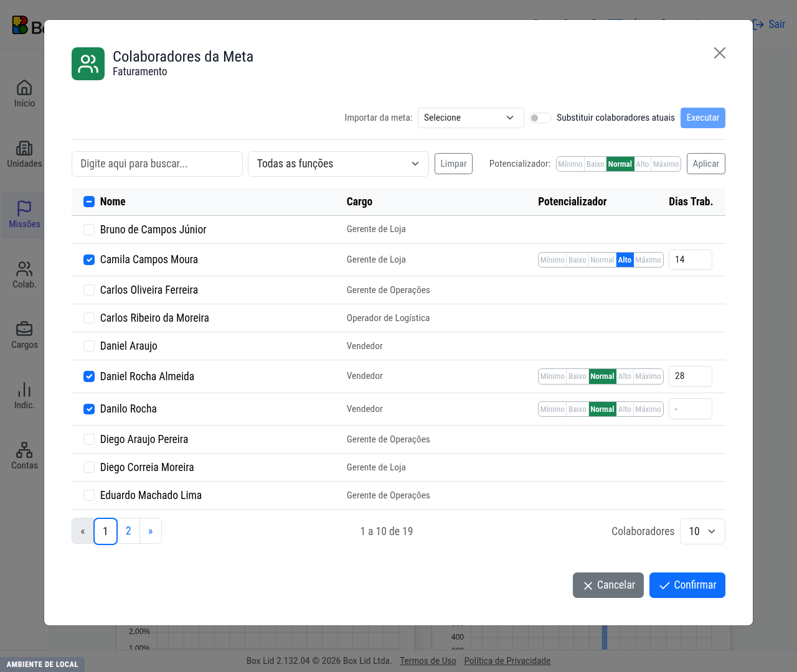797x672 pixels.
Task: Open the Termos de Uso link
Action: point(428,661)
